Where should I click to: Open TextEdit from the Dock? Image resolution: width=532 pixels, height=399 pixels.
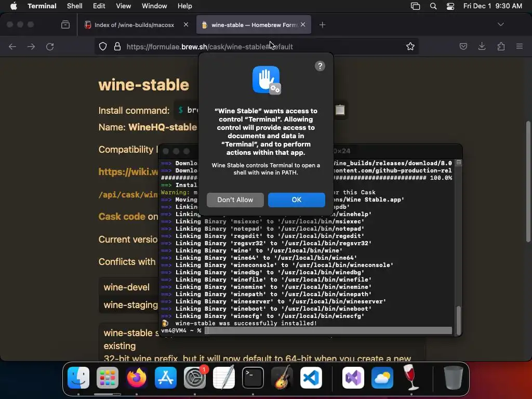point(224,378)
